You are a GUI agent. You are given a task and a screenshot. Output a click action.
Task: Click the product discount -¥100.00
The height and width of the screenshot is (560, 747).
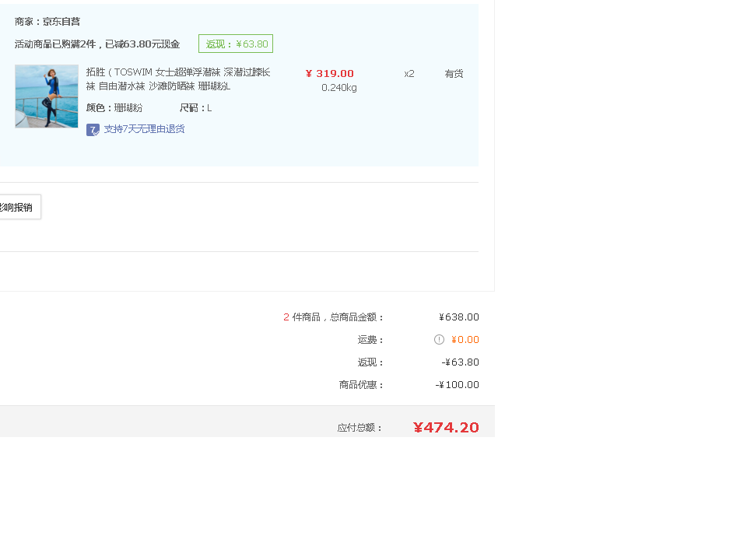[x=458, y=385]
